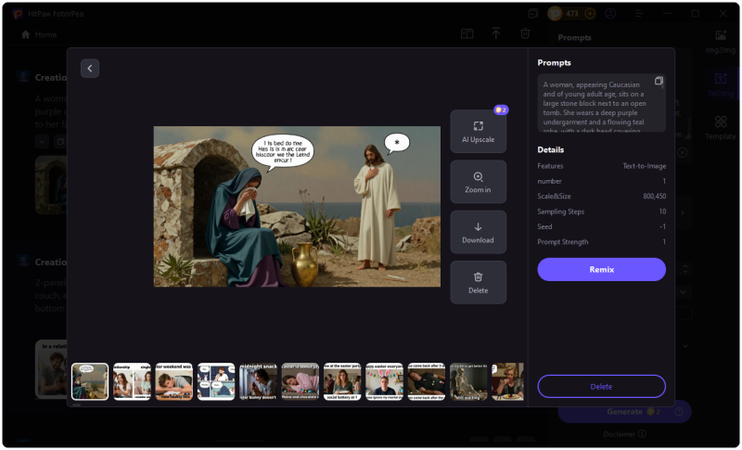Image resolution: width=742 pixels, height=450 pixels.
Task: Open the hamburger menu in the title bar
Action: [x=639, y=14]
